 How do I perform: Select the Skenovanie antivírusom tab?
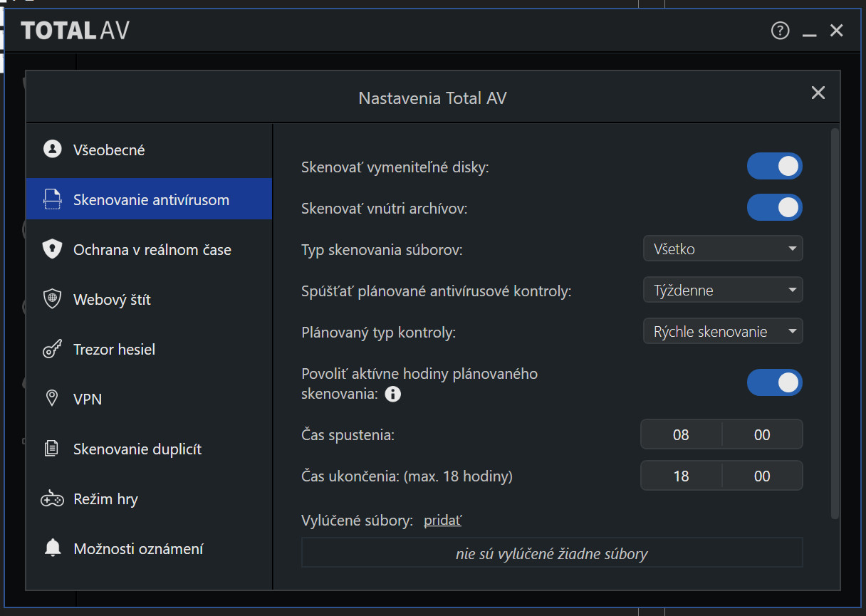pos(150,199)
